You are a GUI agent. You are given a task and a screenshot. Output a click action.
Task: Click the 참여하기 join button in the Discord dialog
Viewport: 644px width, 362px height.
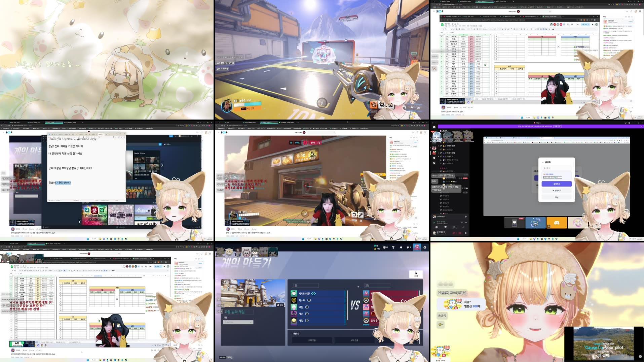tap(557, 184)
